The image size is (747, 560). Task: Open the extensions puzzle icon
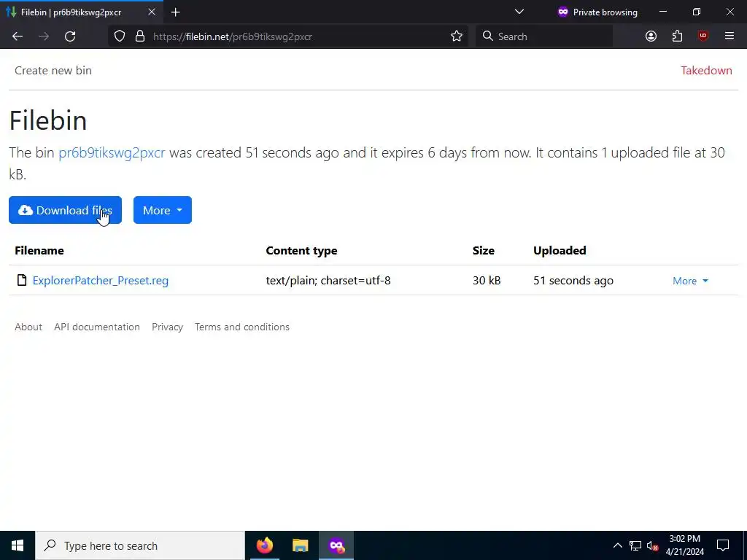click(x=677, y=36)
